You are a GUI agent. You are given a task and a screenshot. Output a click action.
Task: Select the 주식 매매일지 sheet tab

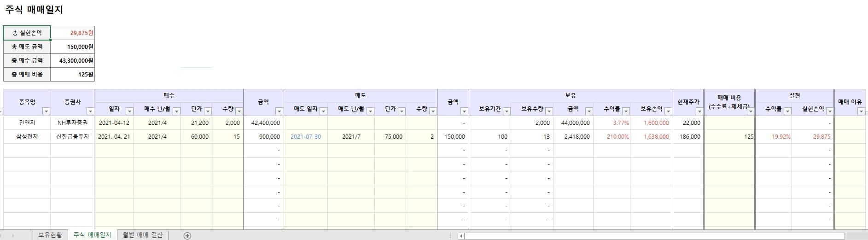click(x=92, y=235)
